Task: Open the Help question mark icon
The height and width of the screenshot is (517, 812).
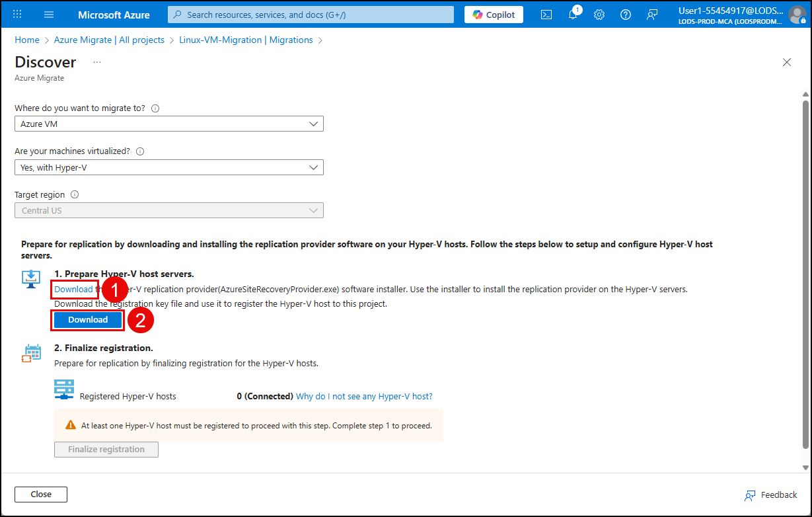Action: (626, 15)
